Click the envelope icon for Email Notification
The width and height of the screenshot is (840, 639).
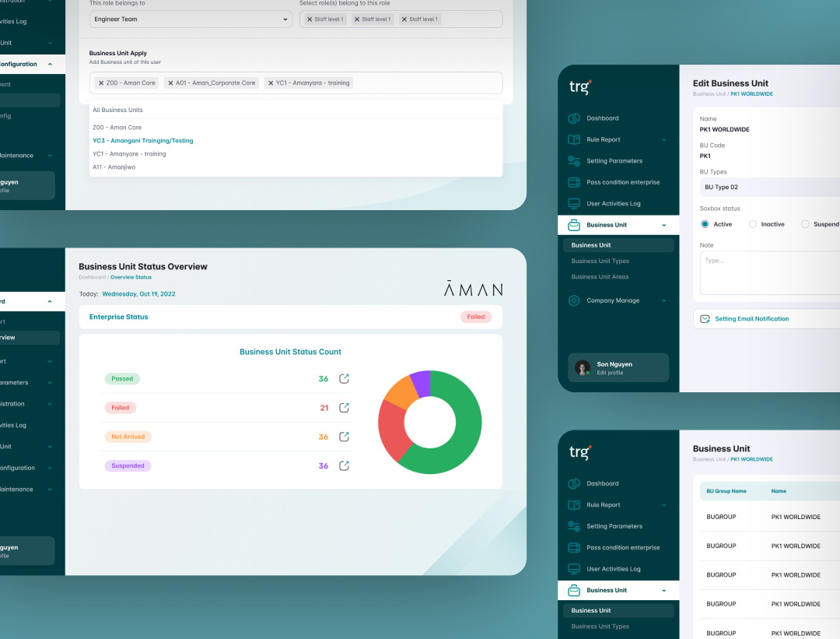tap(705, 319)
